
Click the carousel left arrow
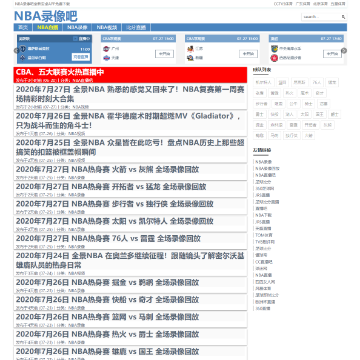[16, 51]
